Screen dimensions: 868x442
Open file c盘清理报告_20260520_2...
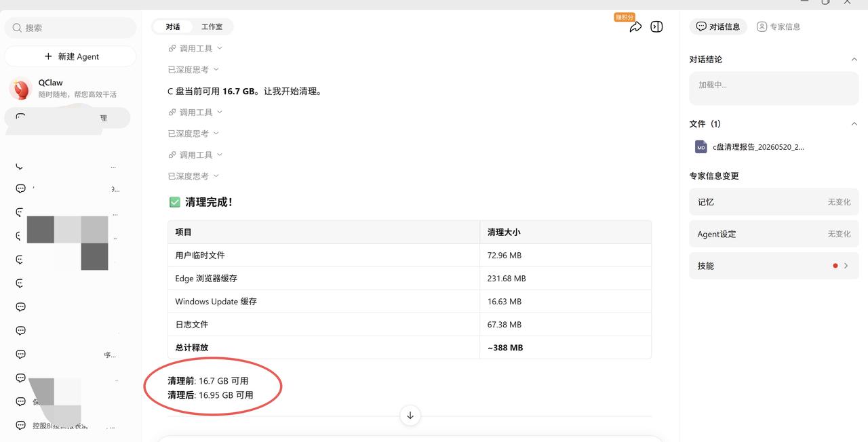tap(758, 146)
